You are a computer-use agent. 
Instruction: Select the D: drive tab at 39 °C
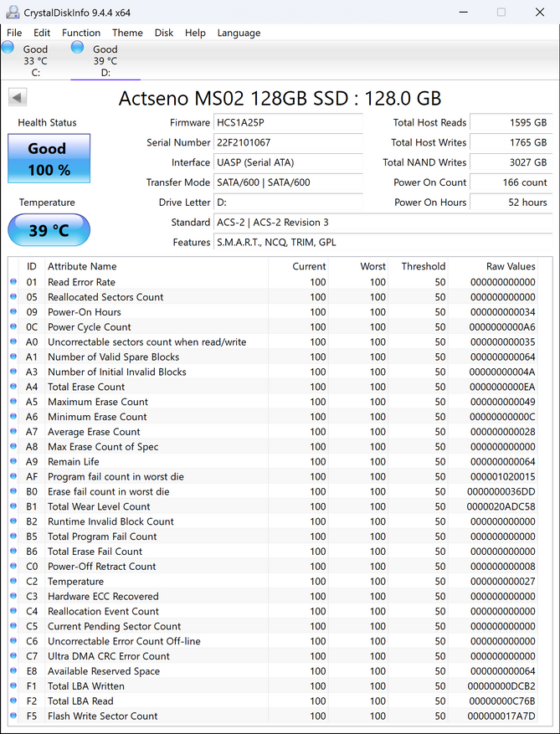[x=105, y=60]
